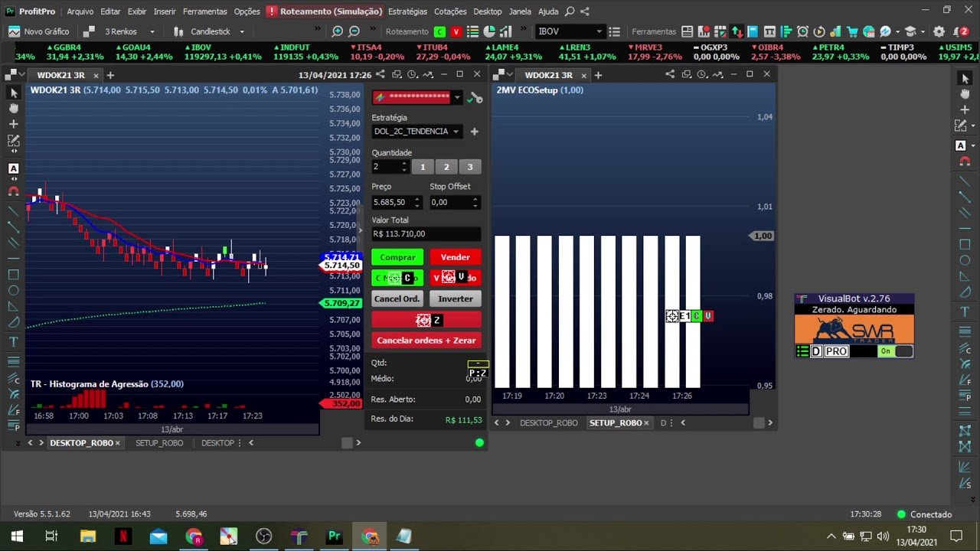Viewport: 980px width, 551px height.
Task: Select the rectangle drawing tool on left toolbar
Action: [14, 274]
